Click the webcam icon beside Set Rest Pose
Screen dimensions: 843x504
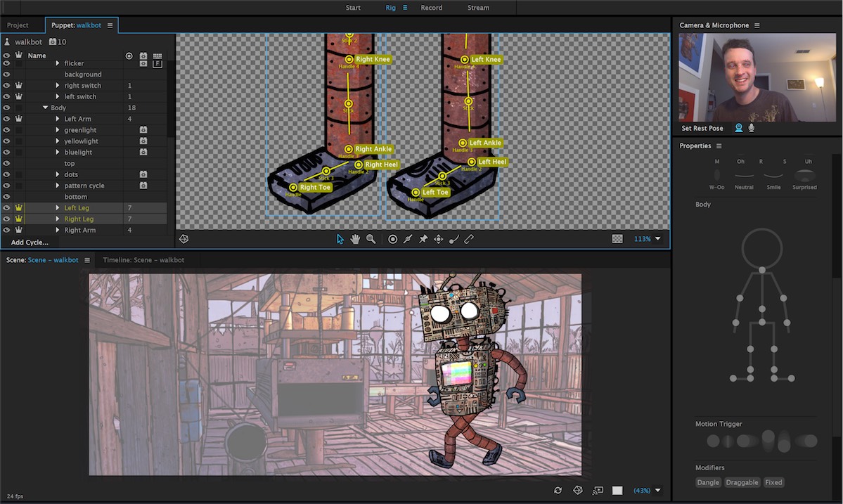(739, 128)
